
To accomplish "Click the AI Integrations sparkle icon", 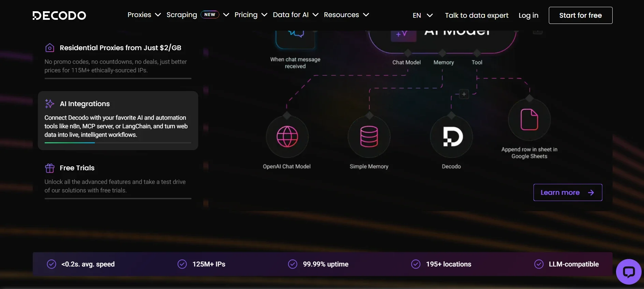I will coord(50,104).
